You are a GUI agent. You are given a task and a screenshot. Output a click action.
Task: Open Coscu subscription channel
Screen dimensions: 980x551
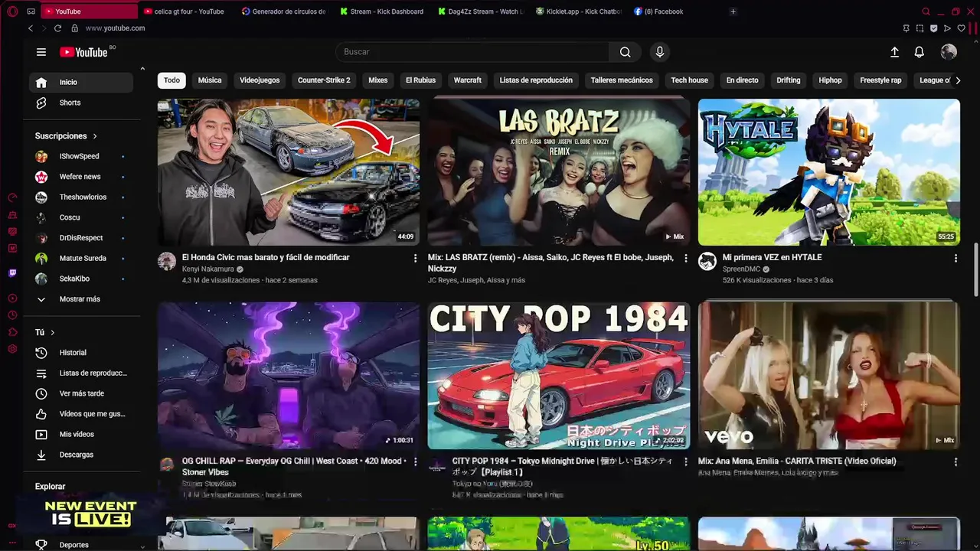(81, 217)
